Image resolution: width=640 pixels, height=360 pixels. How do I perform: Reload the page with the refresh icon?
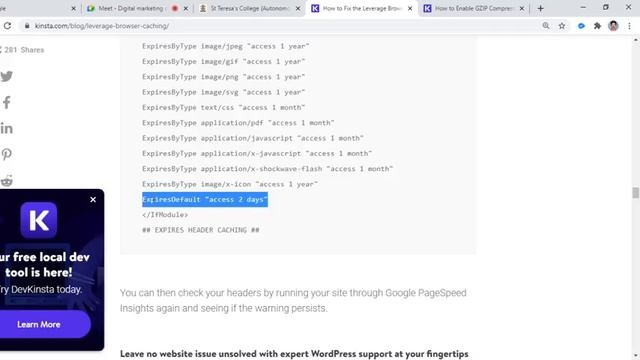(7, 26)
